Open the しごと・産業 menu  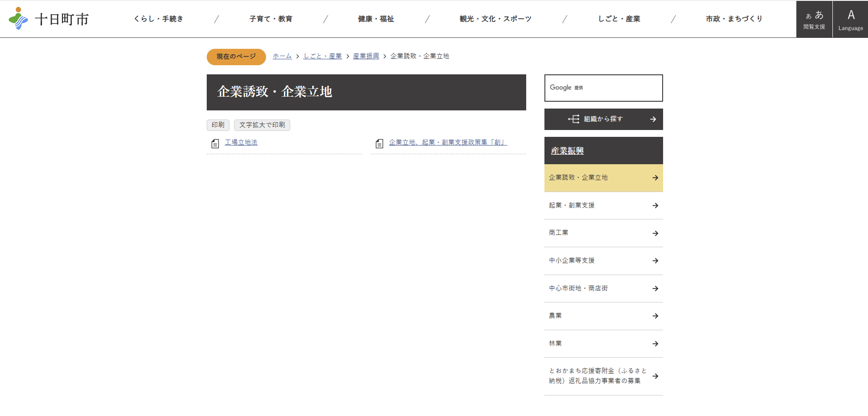click(619, 19)
